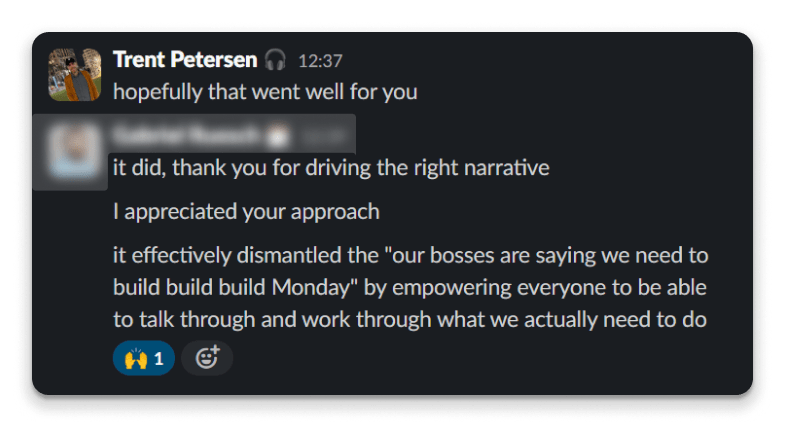
Task: Toggle the raised hands reaction pill
Action: (143, 357)
